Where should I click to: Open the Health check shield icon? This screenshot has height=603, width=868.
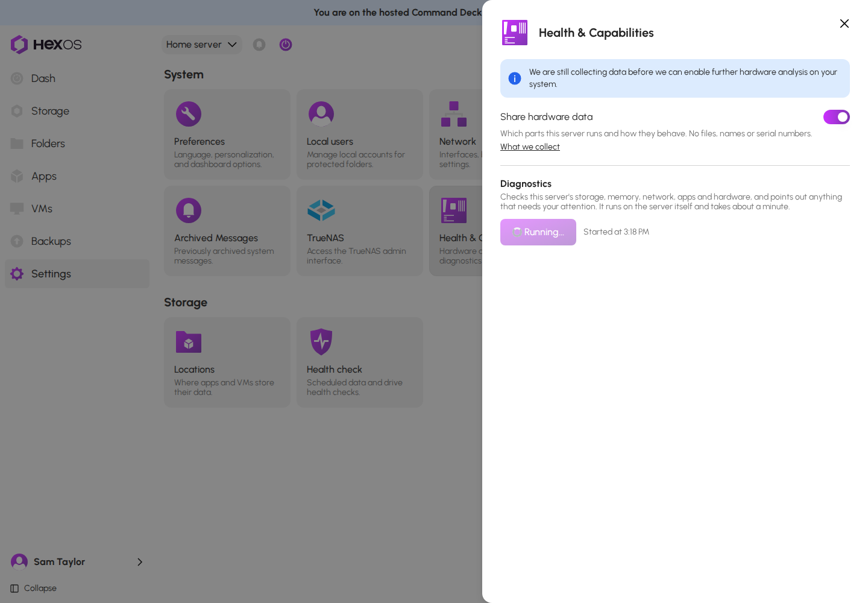[321, 342]
